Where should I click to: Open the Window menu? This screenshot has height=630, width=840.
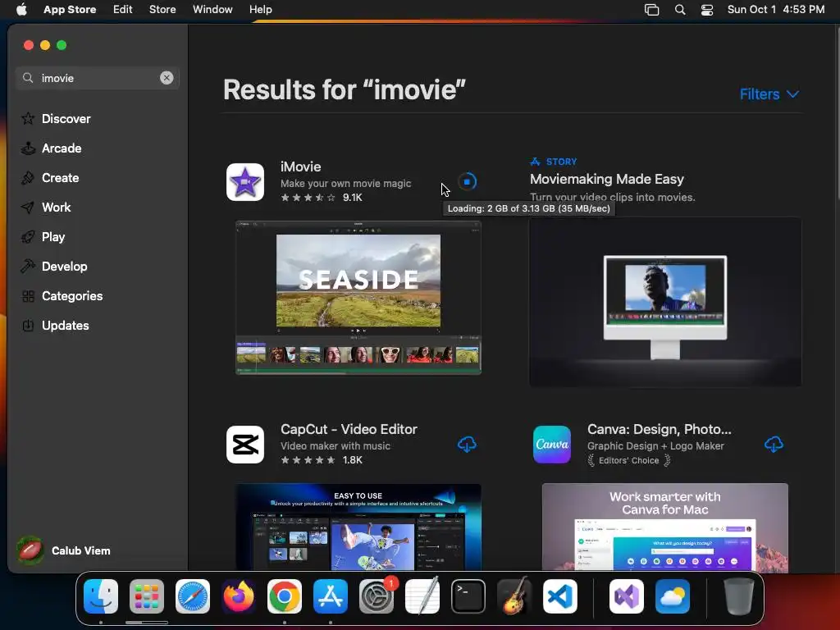212,9
